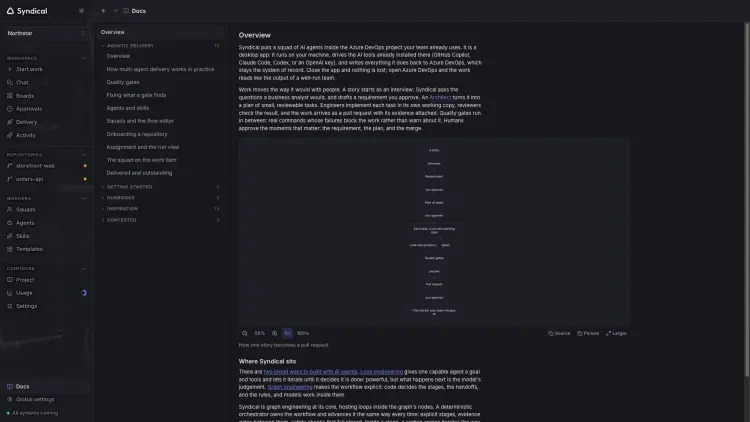
Task: Go forward with the right arrow
Action: 115,11
